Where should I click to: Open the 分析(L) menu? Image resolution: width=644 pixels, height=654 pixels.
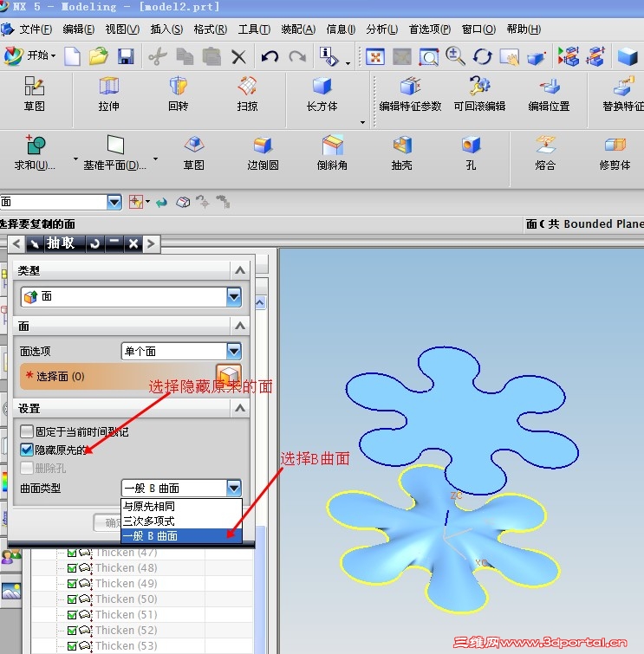click(x=382, y=29)
